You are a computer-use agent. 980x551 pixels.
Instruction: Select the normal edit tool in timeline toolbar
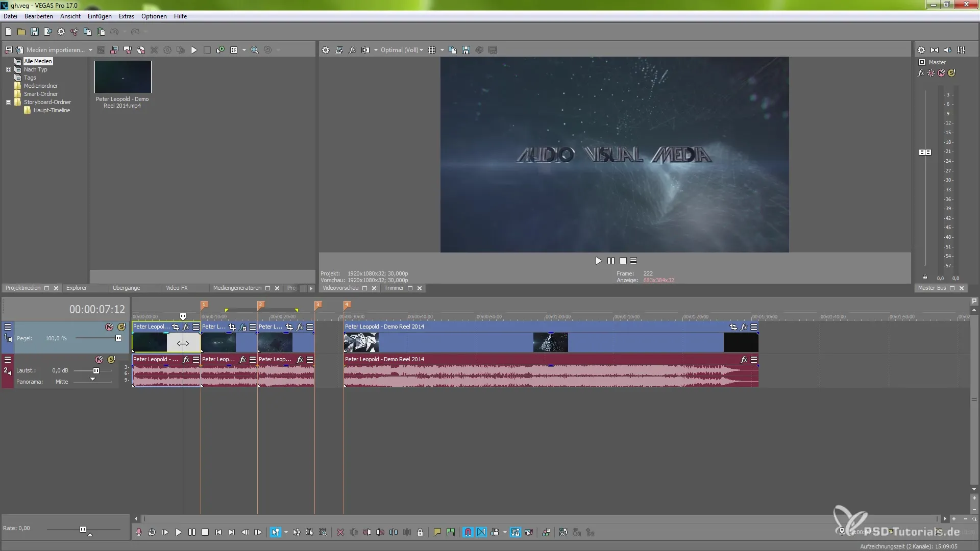point(275,532)
